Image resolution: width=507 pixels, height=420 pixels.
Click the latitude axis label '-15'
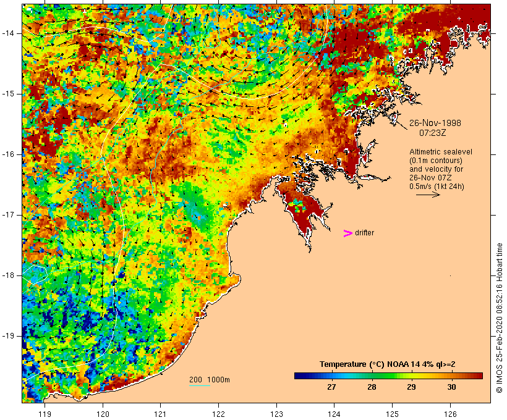[9, 94]
